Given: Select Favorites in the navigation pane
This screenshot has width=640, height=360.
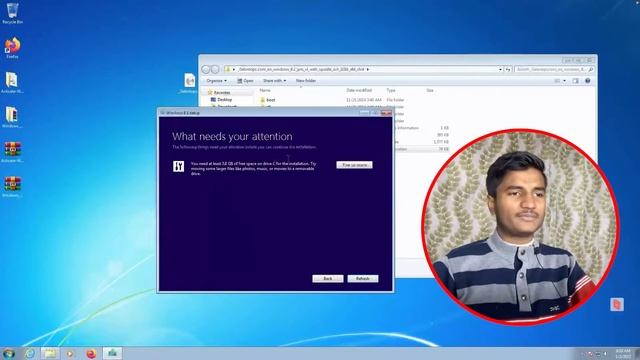Looking at the screenshot, I should click(222, 93).
